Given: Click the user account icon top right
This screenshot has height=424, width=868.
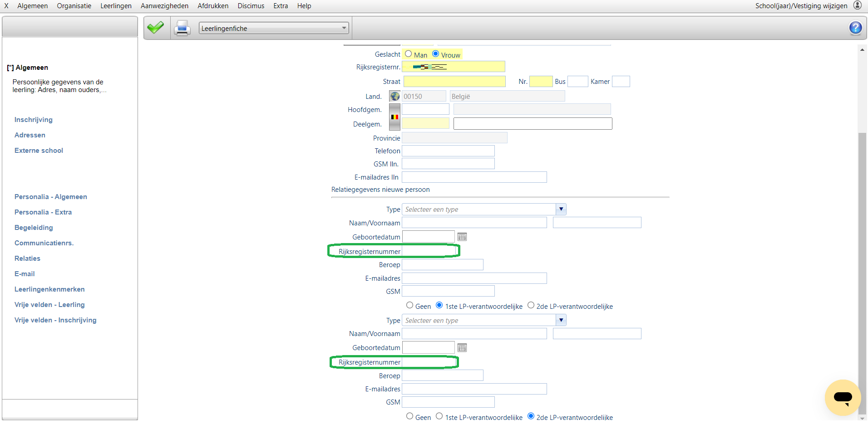Looking at the screenshot, I should click(858, 5).
